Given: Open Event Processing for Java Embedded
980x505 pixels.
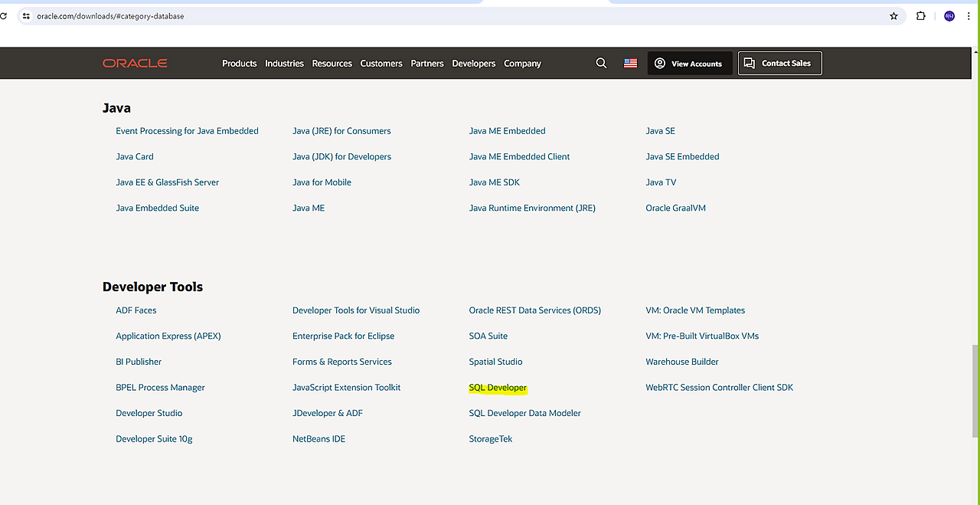Looking at the screenshot, I should [x=187, y=131].
